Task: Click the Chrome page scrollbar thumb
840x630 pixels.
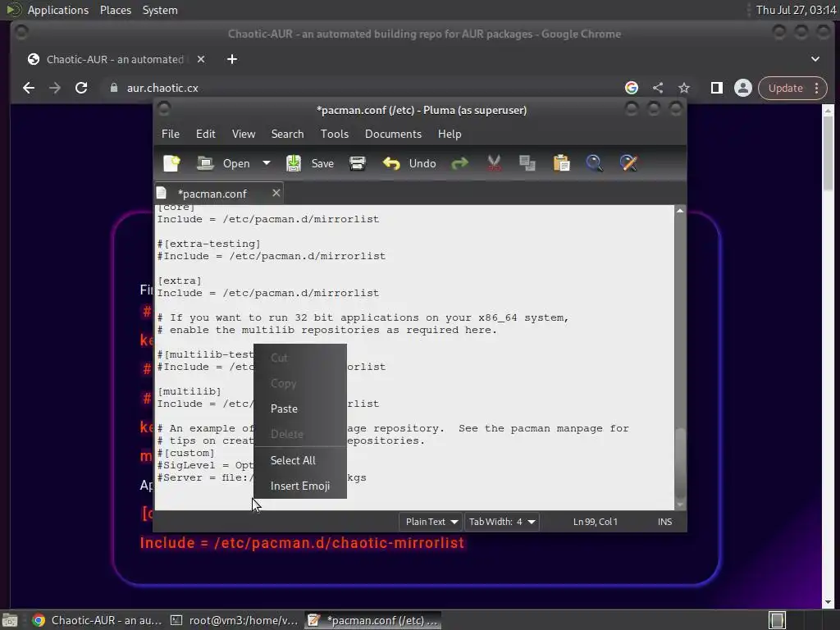Action: pyautogui.click(x=829, y=153)
